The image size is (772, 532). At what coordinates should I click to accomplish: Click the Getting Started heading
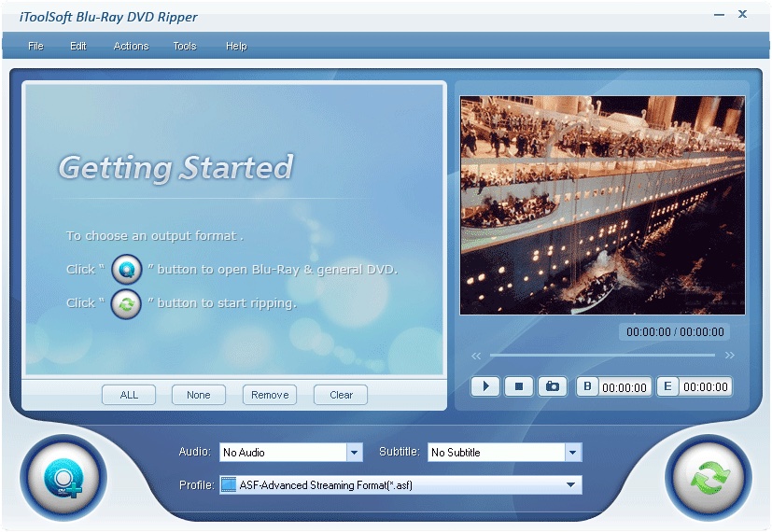(x=175, y=168)
